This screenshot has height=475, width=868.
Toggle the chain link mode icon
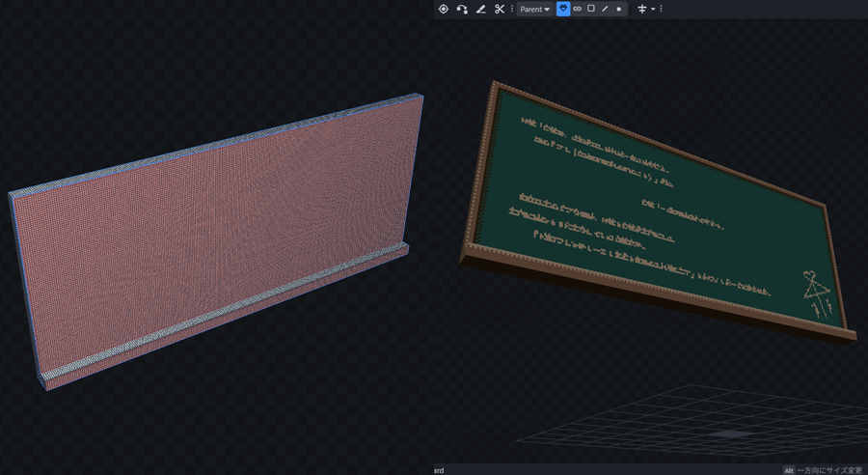point(578,9)
